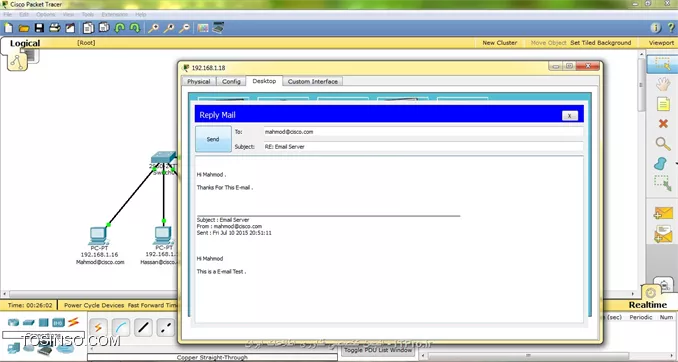Send the reply mail
The height and width of the screenshot is (362, 678).
(213, 139)
